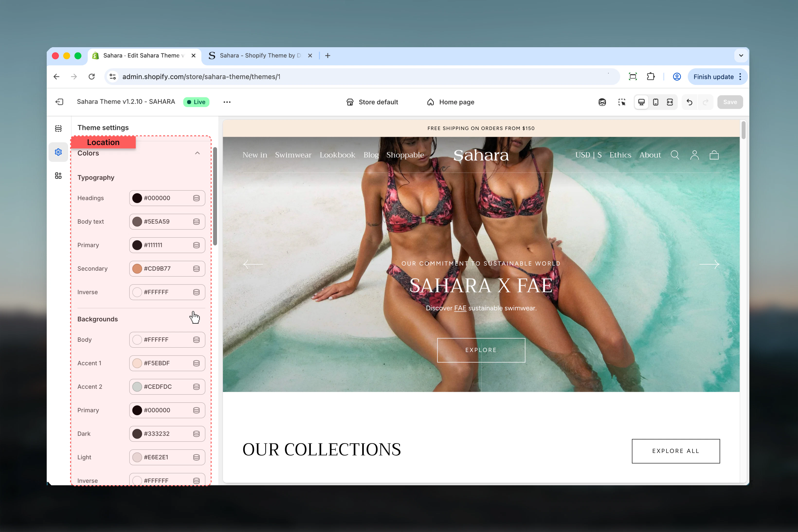This screenshot has height=532, width=798.
Task: Click the inspector selection tool icon
Action: pyautogui.click(x=622, y=102)
